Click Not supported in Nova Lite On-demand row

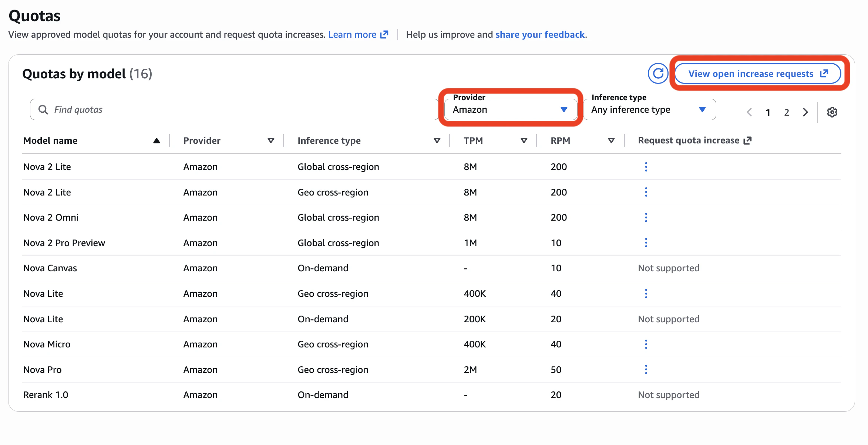tap(669, 319)
